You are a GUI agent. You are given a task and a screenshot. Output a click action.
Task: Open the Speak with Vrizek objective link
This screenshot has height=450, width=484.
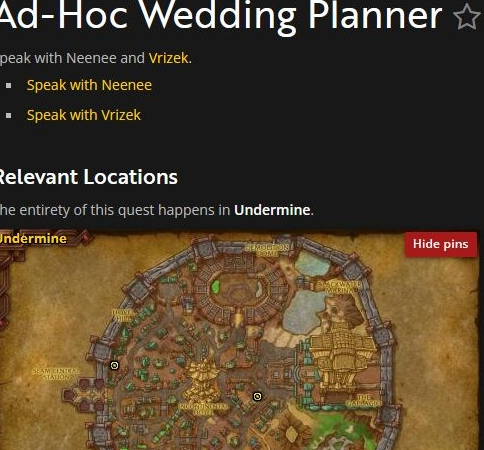84,115
